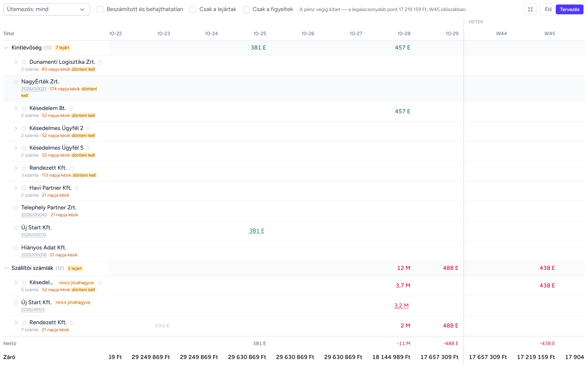Screen dimensions: 588x368
Task: Star Késedelmes Ügyfél 2
Action: [x=24, y=128]
